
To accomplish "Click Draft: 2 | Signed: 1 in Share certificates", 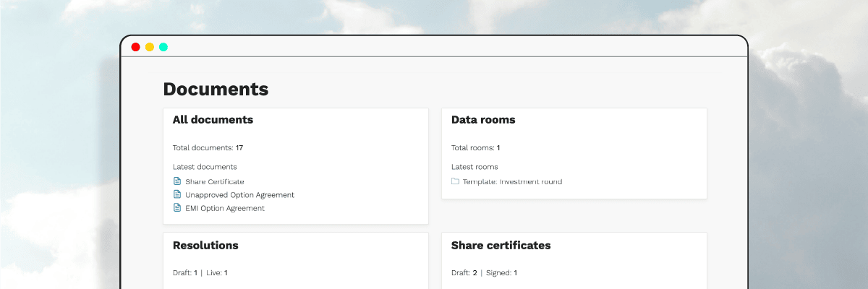I will tap(484, 273).
